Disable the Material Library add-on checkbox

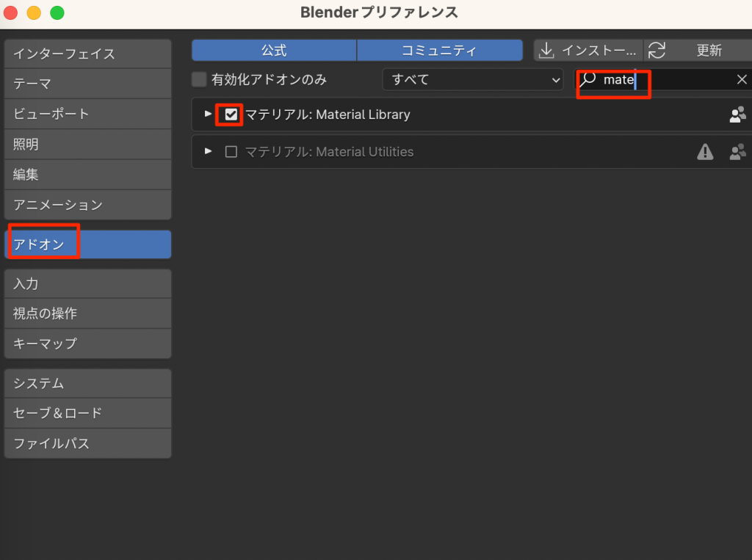pyautogui.click(x=231, y=114)
